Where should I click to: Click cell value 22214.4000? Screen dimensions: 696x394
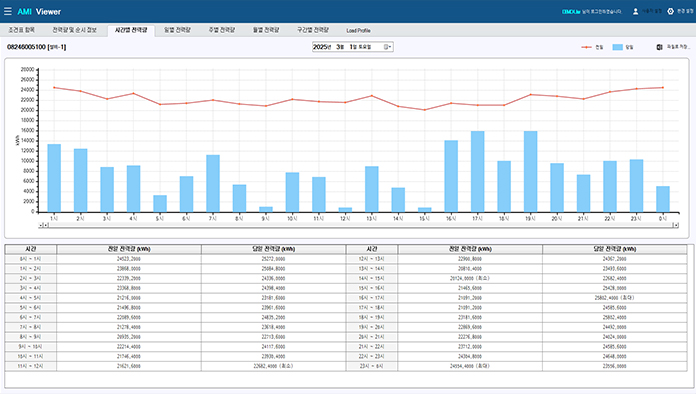pyautogui.click(x=129, y=347)
